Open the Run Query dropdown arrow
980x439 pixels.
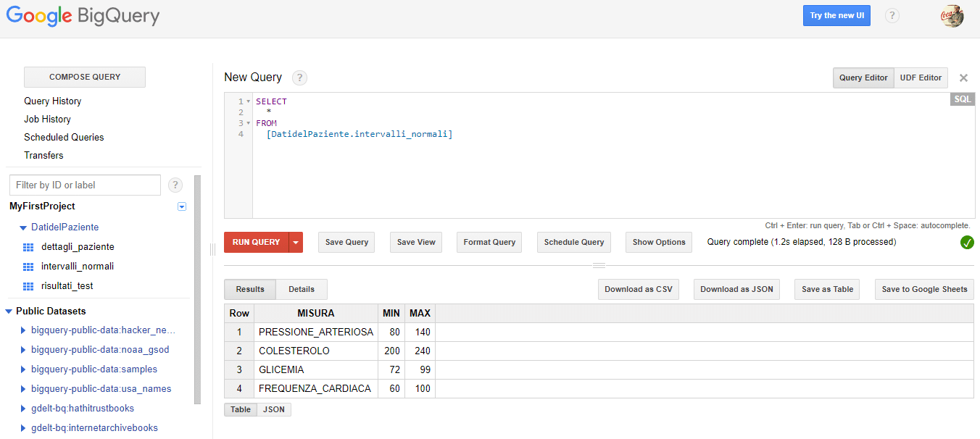296,243
